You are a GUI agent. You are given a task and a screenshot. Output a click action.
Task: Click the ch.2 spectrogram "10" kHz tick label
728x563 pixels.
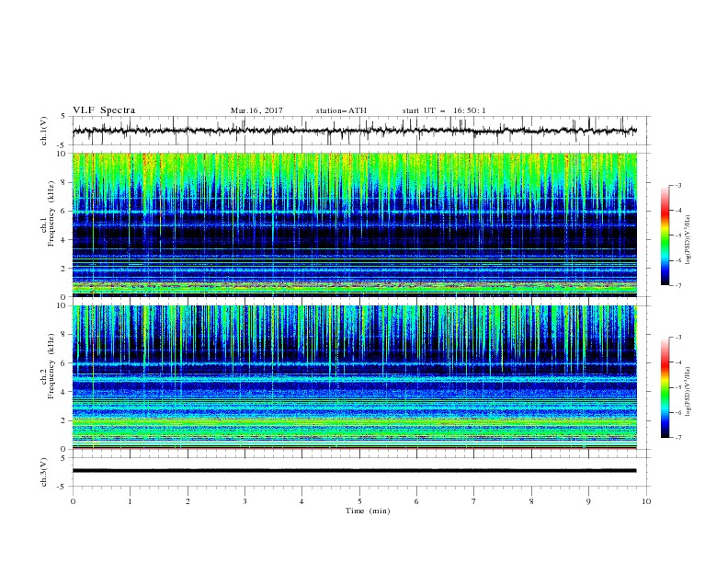[x=62, y=305]
